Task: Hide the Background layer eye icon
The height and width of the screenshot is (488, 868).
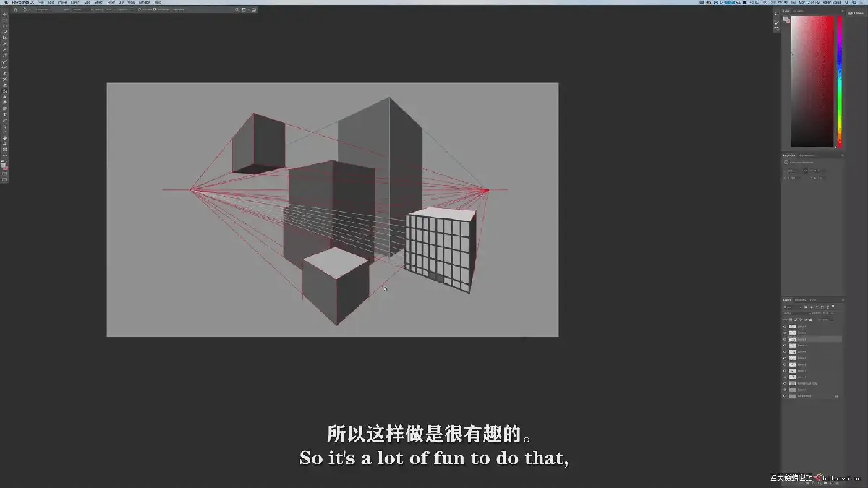Action: [x=785, y=396]
